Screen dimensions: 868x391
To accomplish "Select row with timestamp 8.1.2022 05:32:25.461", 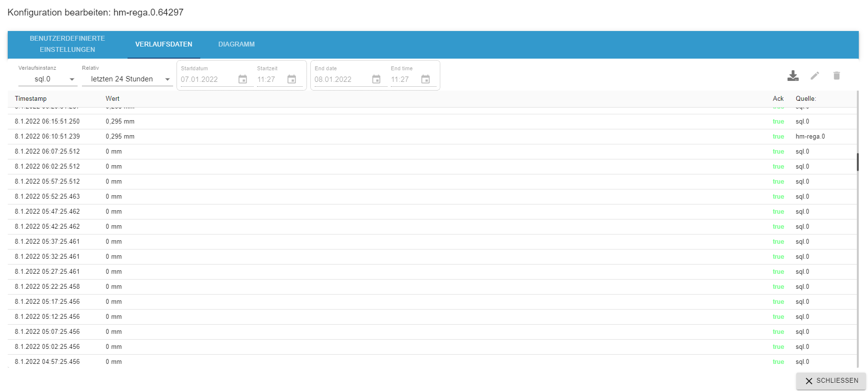I will click(432, 257).
